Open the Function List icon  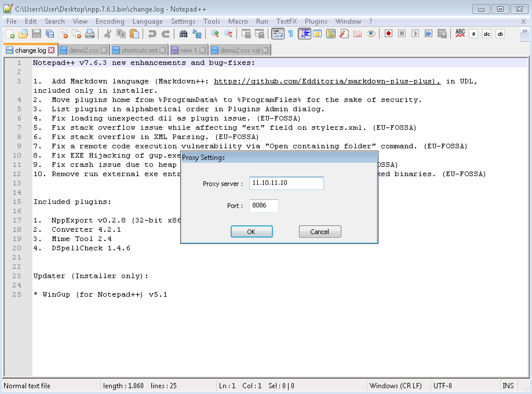tap(344, 34)
